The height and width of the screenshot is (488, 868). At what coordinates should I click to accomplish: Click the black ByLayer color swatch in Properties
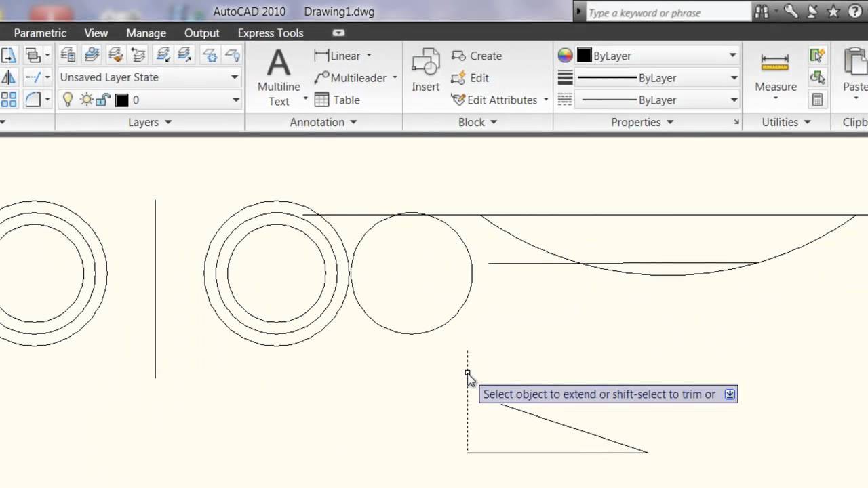pos(584,56)
